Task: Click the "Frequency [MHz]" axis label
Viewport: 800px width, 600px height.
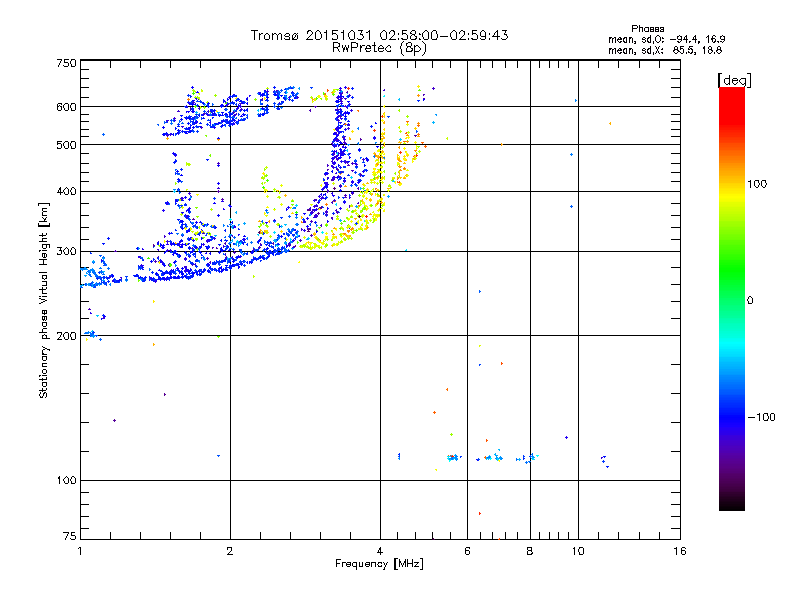Action: (x=379, y=564)
